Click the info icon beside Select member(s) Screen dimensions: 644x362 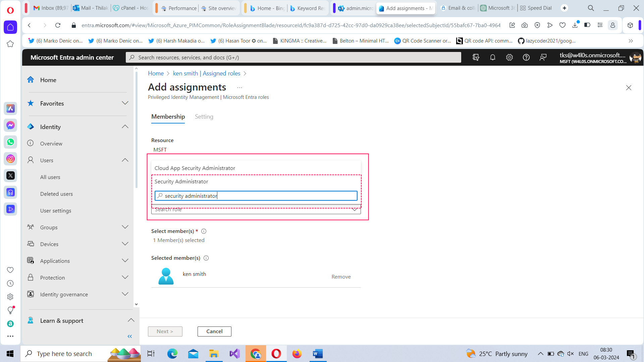click(x=204, y=231)
